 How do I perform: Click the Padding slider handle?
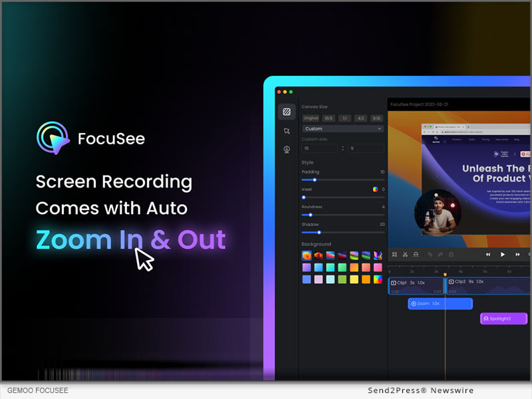[x=315, y=180]
